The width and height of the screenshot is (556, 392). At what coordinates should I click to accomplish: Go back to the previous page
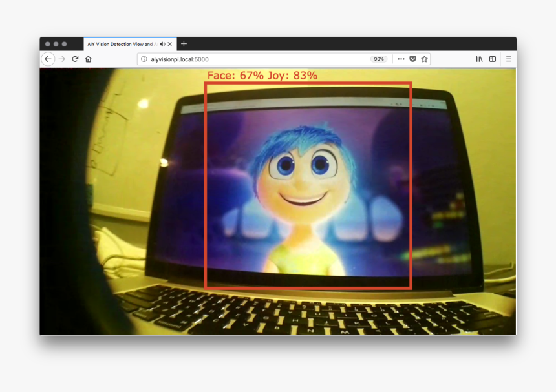coord(48,59)
